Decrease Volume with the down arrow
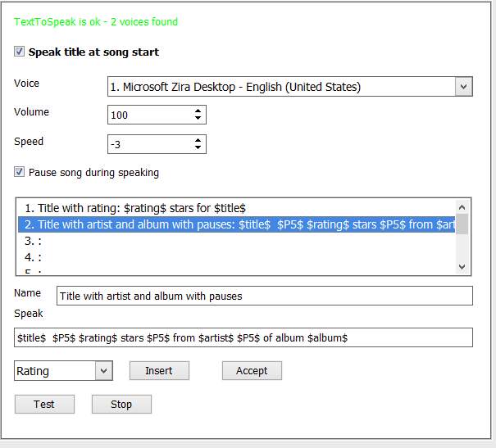The width and height of the screenshot is (496, 448). click(x=198, y=118)
